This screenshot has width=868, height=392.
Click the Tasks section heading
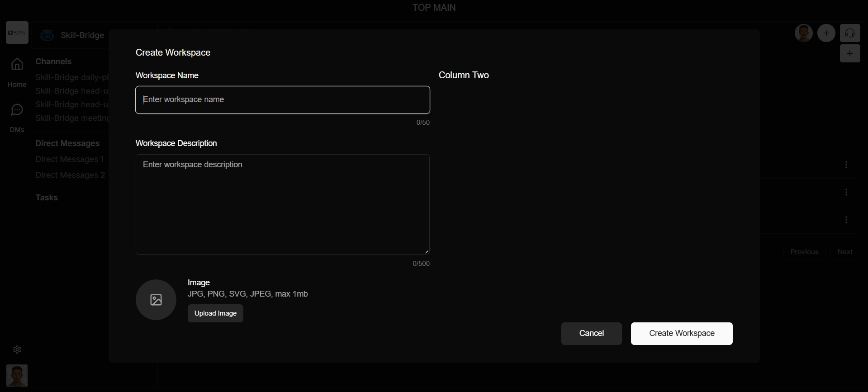click(x=47, y=198)
